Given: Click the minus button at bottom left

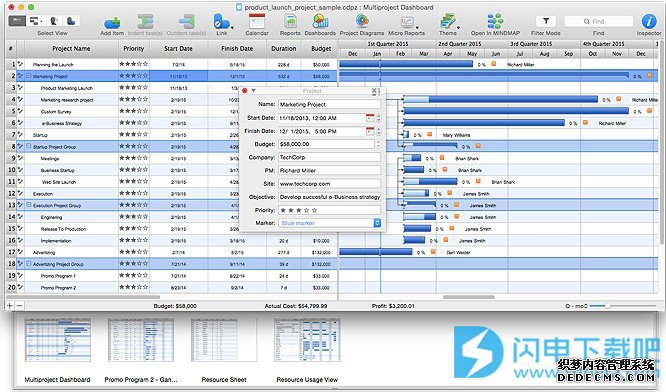Looking at the screenshot, I should coord(19,305).
